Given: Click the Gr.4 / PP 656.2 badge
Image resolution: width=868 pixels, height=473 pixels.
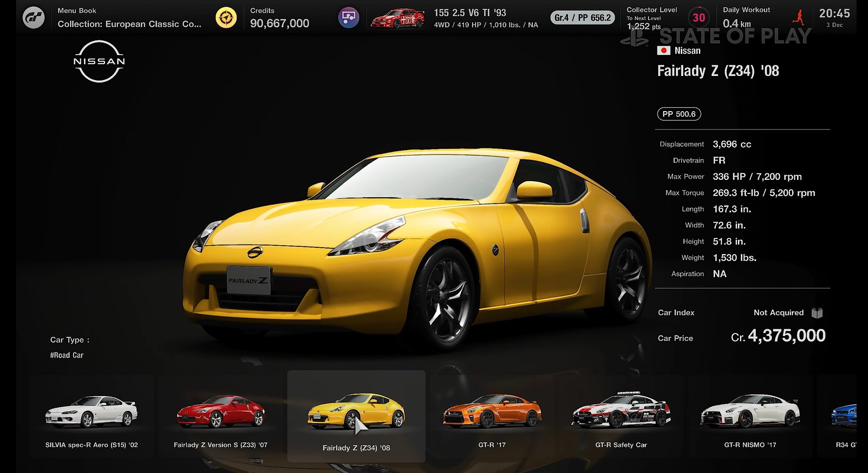Looking at the screenshot, I should click(583, 17).
